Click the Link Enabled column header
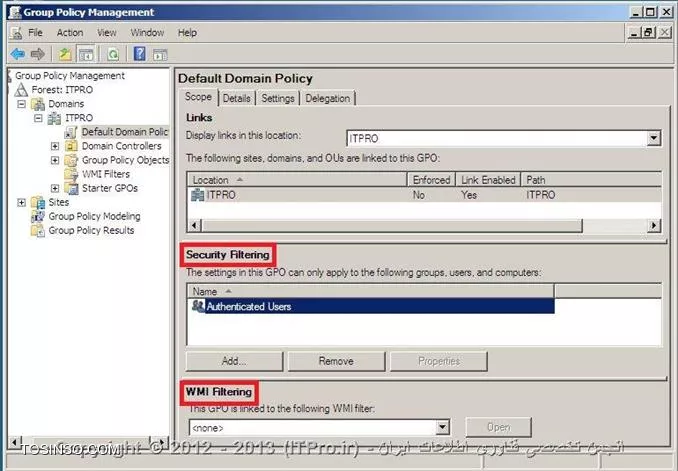The height and width of the screenshot is (471, 678). (x=488, y=180)
